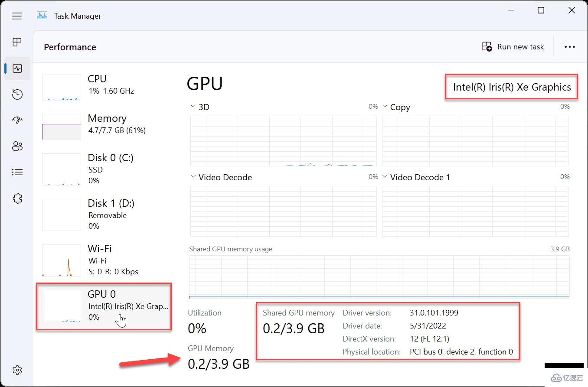The width and height of the screenshot is (588, 387).
Task: Click the Performance page heading
Action: 70,47
